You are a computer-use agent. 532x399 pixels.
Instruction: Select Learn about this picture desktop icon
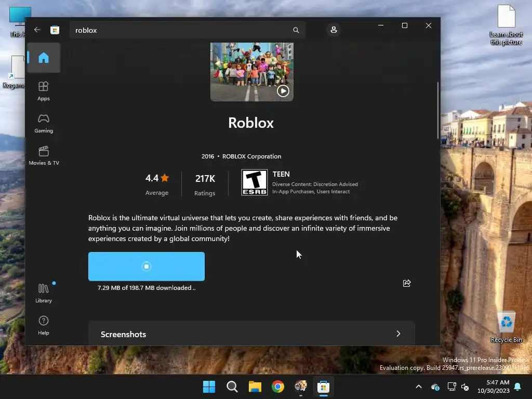click(506, 25)
